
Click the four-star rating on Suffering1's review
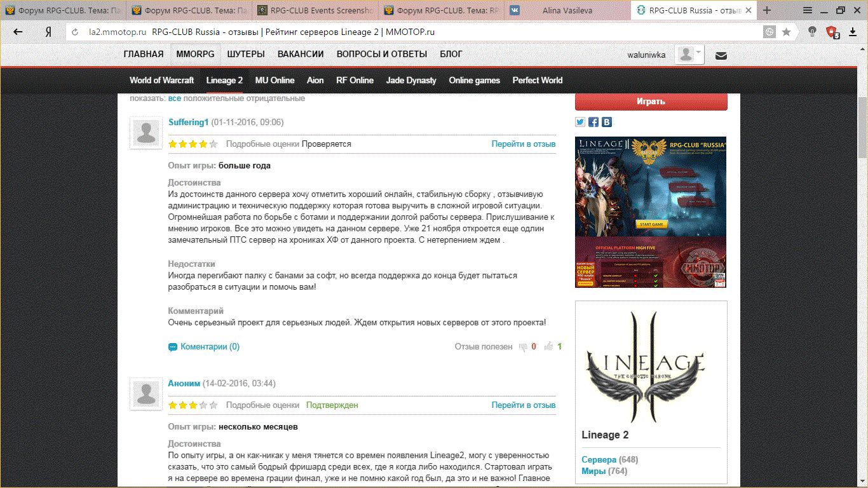[x=193, y=144]
